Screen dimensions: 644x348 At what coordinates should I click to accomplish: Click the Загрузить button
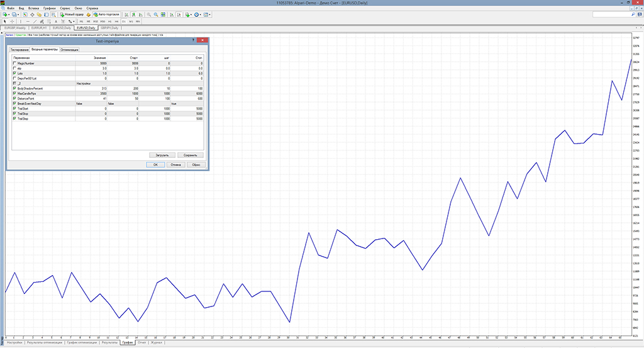(162, 155)
